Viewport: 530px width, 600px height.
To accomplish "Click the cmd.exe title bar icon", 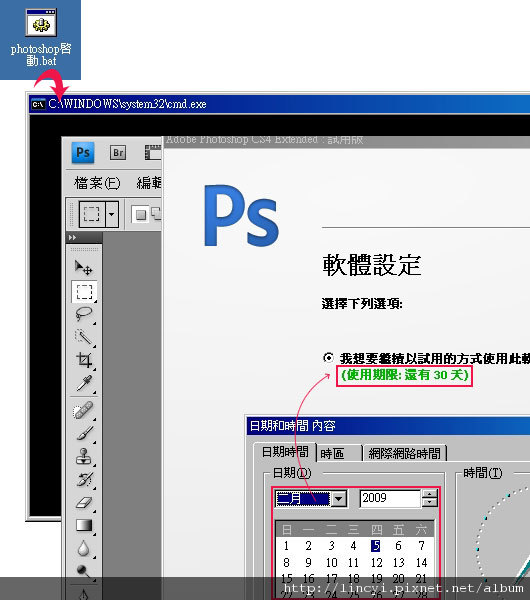I will pyautogui.click(x=38, y=104).
